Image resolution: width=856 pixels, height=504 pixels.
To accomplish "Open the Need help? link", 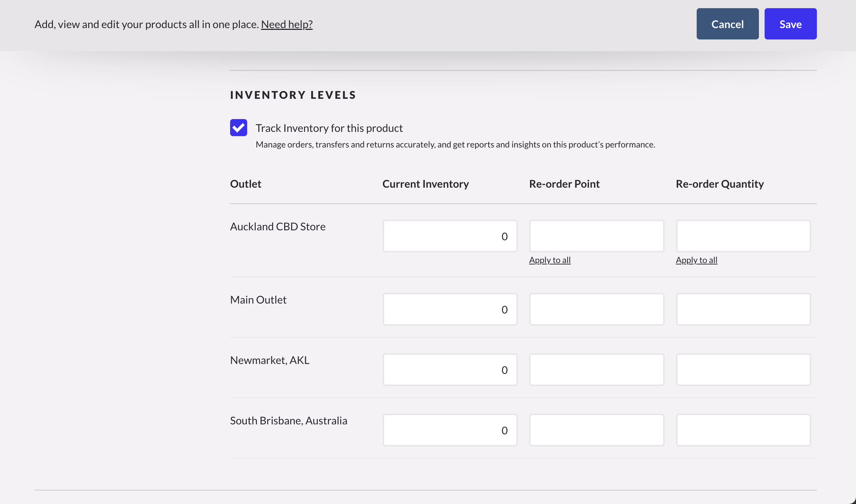I will (x=287, y=24).
